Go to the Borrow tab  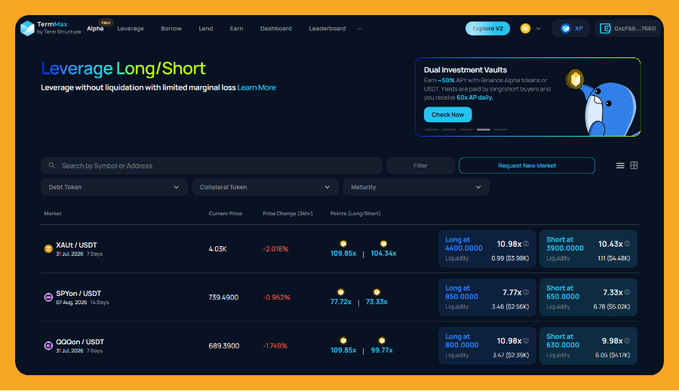tap(171, 29)
